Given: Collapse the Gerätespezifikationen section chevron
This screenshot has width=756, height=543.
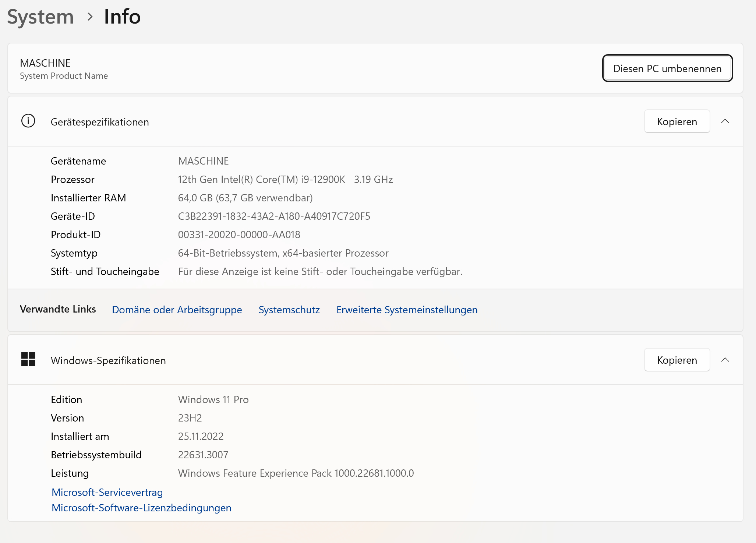Looking at the screenshot, I should pos(725,121).
